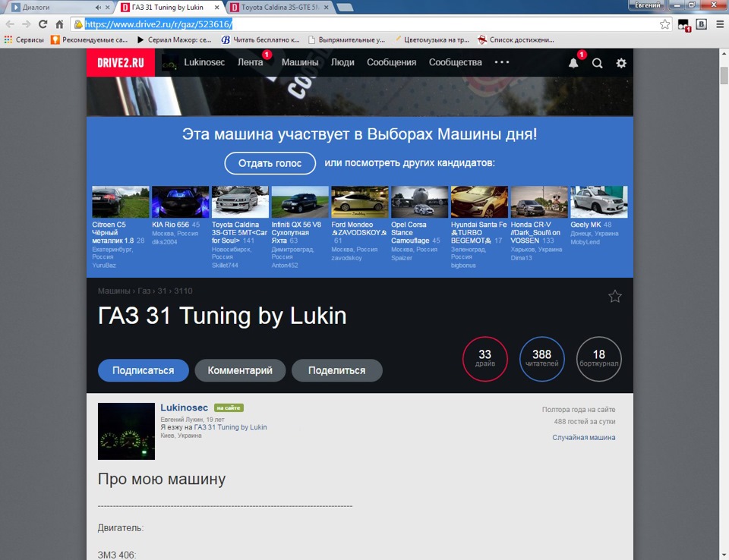Open notifications bell on Drive2
This screenshot has height=560, width=729.
[573, 63]
